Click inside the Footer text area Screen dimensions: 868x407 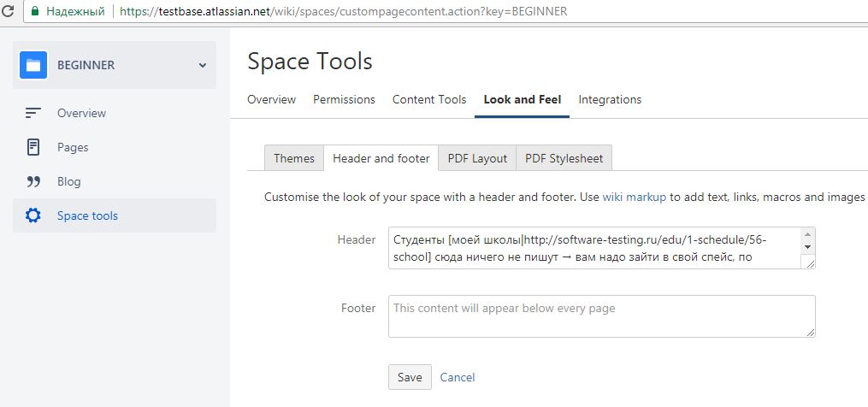(x=602, y=316)
